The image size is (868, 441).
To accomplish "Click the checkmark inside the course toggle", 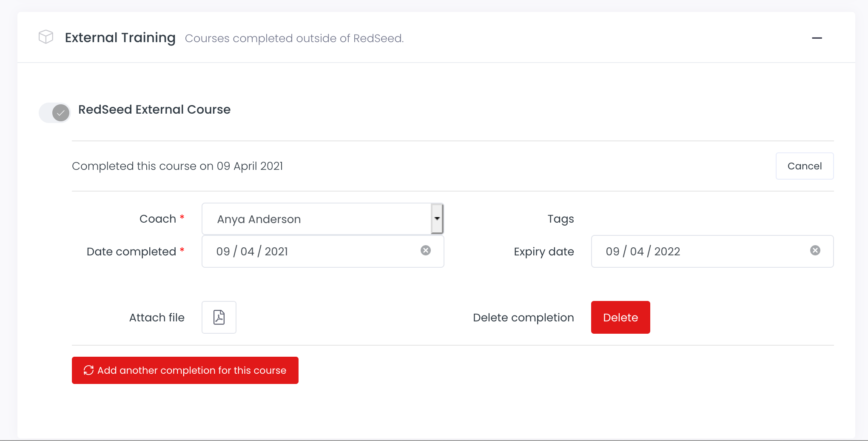I will [x=60, y=113].
